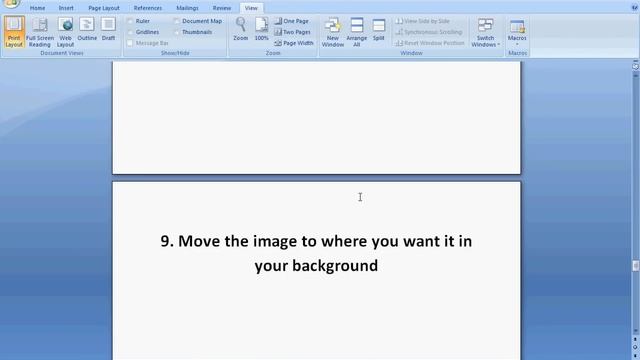Click the Macros button icon
This screenshot has width=640, height=360.
517,27
